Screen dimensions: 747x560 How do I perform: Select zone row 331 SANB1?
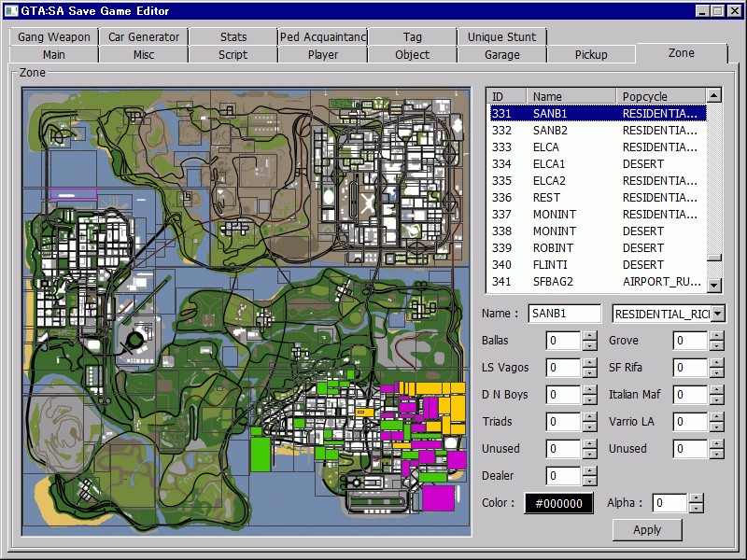point(598,113)
